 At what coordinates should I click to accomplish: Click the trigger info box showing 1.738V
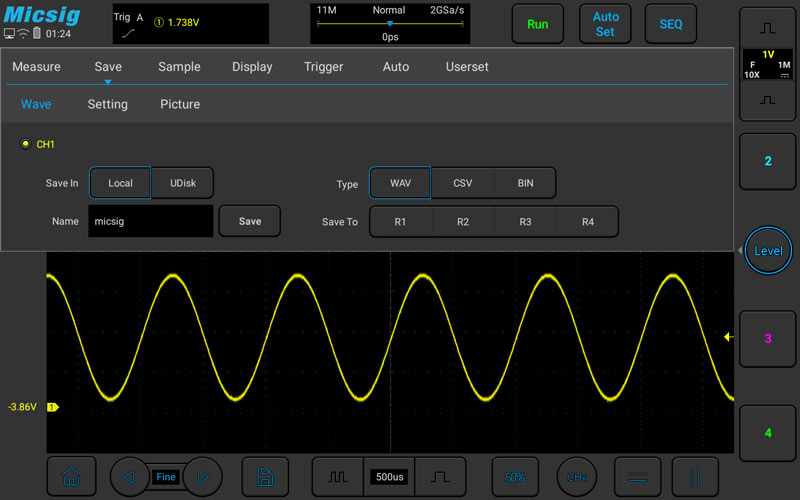point(190,24)
